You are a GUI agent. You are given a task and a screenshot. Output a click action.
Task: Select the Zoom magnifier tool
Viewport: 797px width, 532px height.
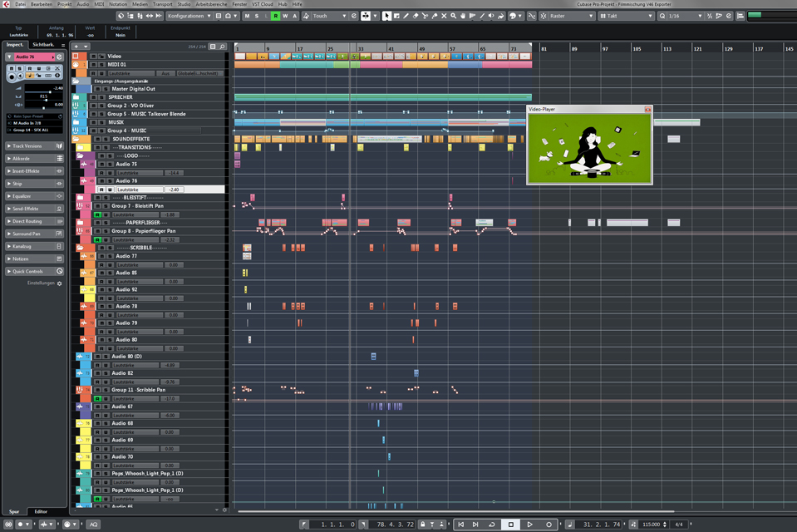(453, 16)
